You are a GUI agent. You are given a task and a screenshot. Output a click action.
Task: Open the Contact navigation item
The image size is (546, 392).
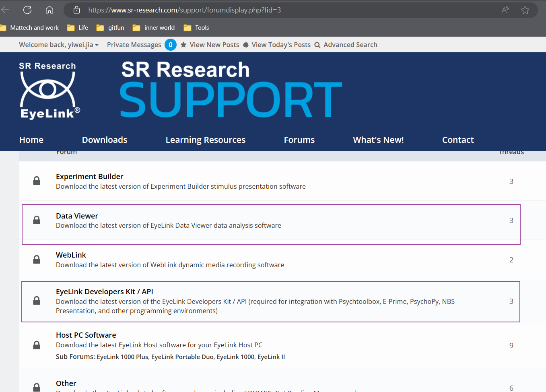coord(458,140)
